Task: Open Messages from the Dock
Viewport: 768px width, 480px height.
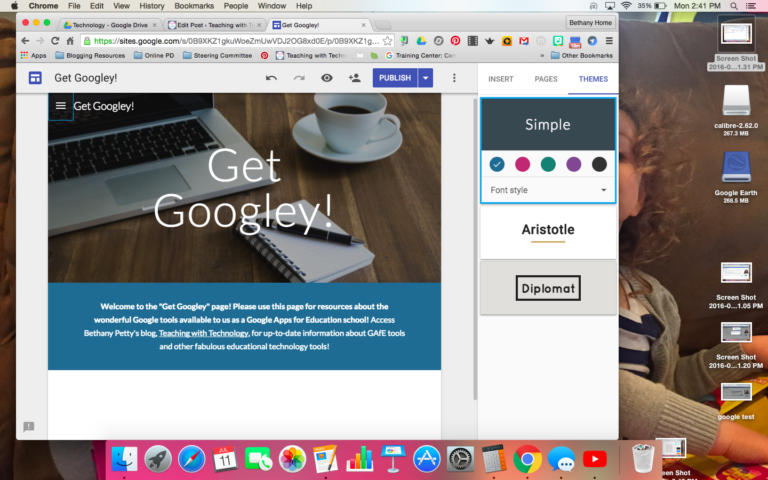Action: tap(561, 459)
